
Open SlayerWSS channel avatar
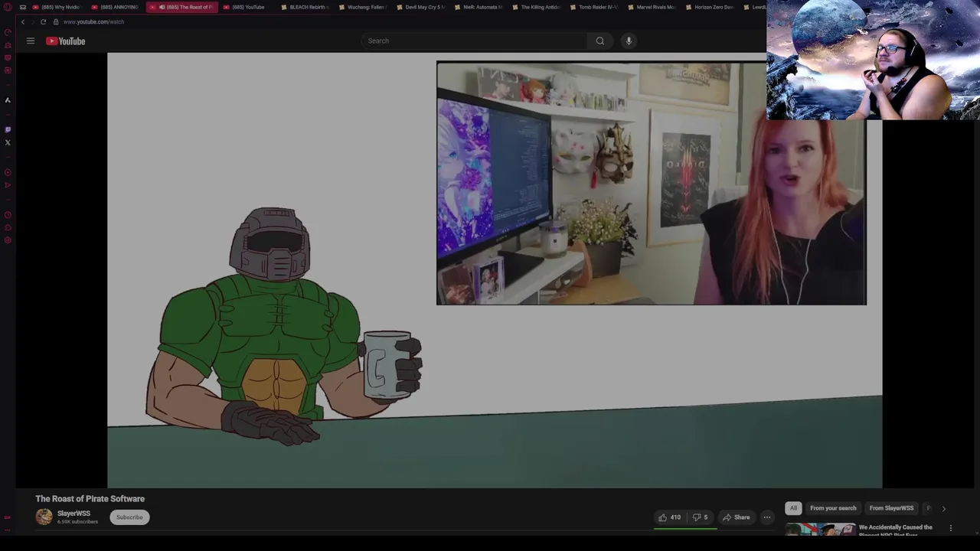coord(44,517)
